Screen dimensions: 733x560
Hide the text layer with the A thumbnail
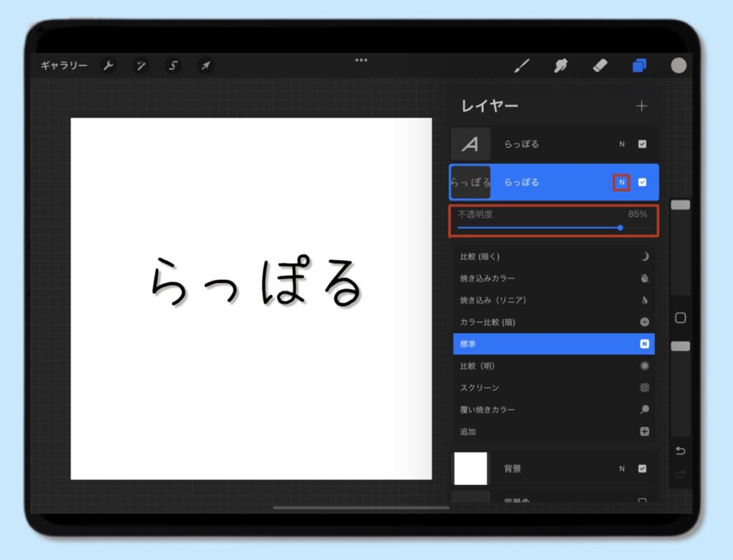642,144
